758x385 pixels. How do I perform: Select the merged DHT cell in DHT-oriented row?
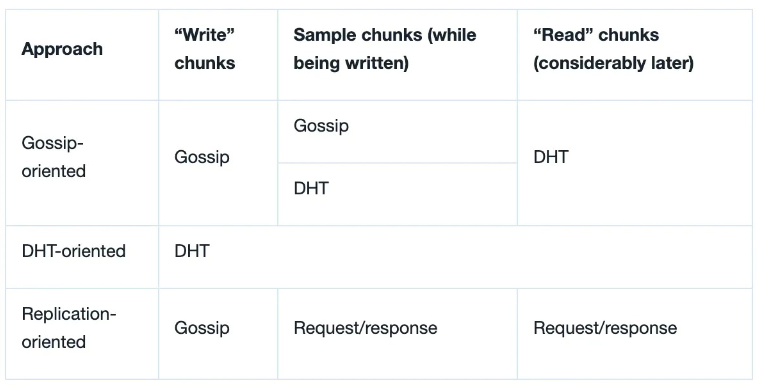coord(455,257)
